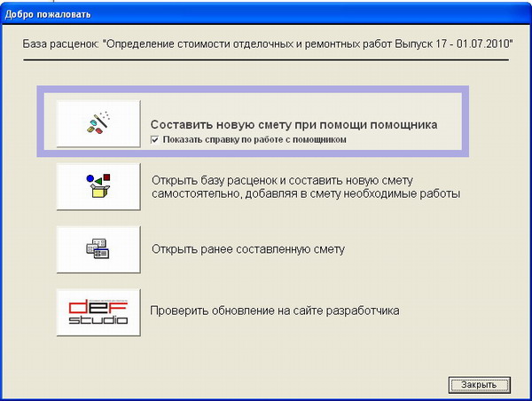Click 'Проверить обновление на сайте разработчика' label

275,311
